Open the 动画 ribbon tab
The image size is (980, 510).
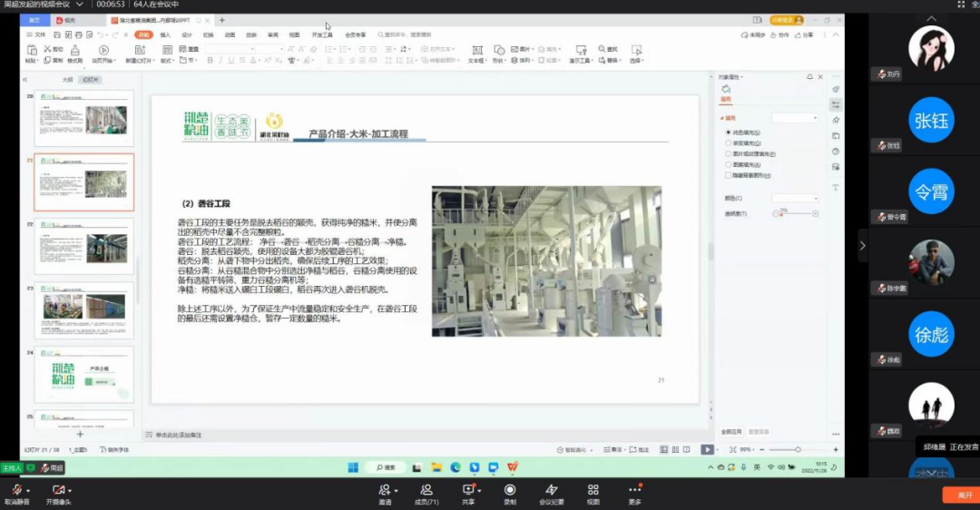tap(230, 34)
